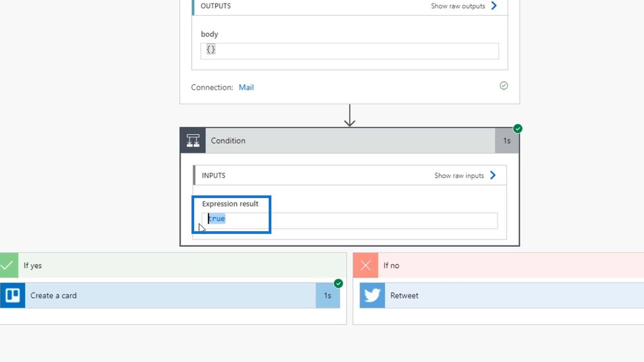Click the OUTPUTS section label
Viewport: 644px width, 362px height.
[216, 6]
